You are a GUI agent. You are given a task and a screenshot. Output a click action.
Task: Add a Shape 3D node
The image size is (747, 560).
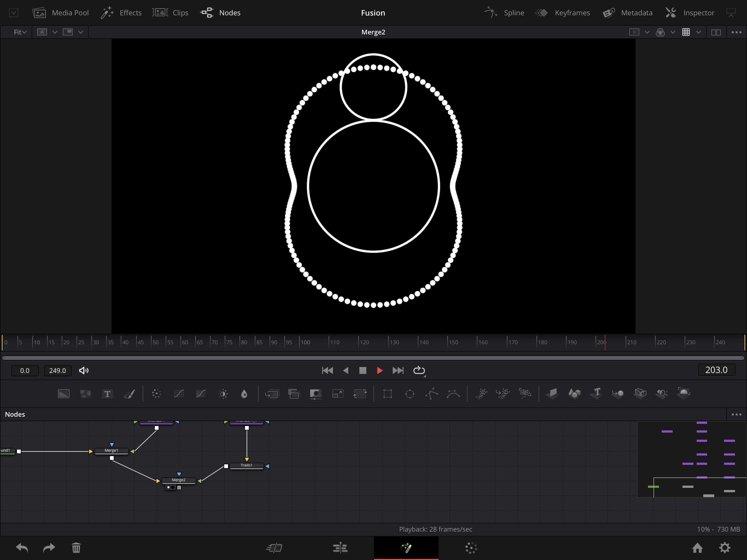pyautogui.click(x=574, y=394)
